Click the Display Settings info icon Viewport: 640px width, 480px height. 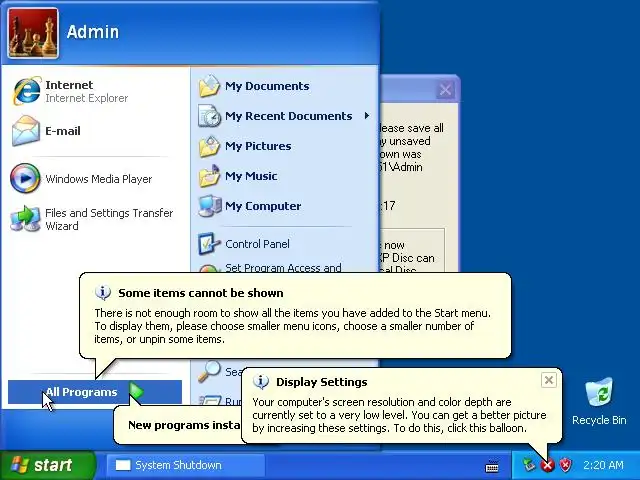261,382
